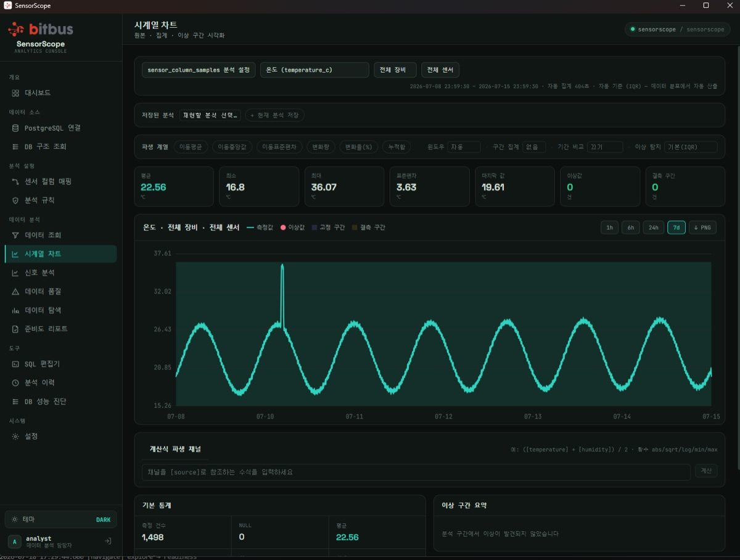
Task: Click the 신호 분석 chart icon
Action: 15,273
